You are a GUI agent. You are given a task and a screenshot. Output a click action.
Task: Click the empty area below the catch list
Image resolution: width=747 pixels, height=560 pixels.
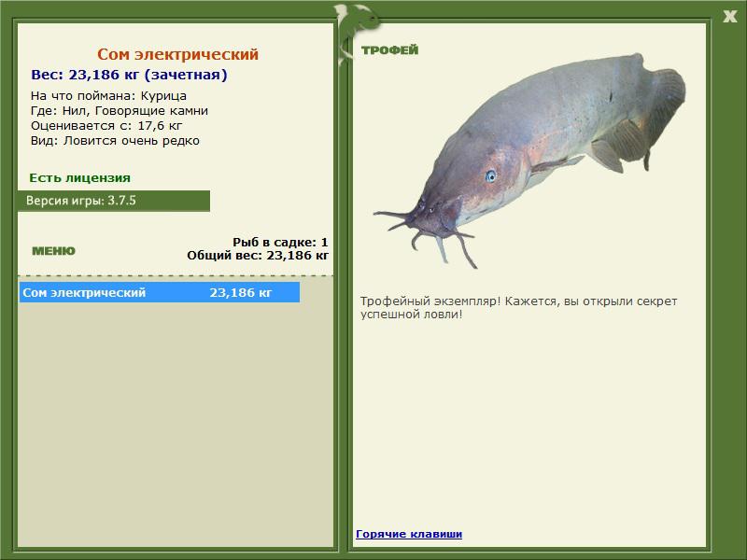pos(176,424)
